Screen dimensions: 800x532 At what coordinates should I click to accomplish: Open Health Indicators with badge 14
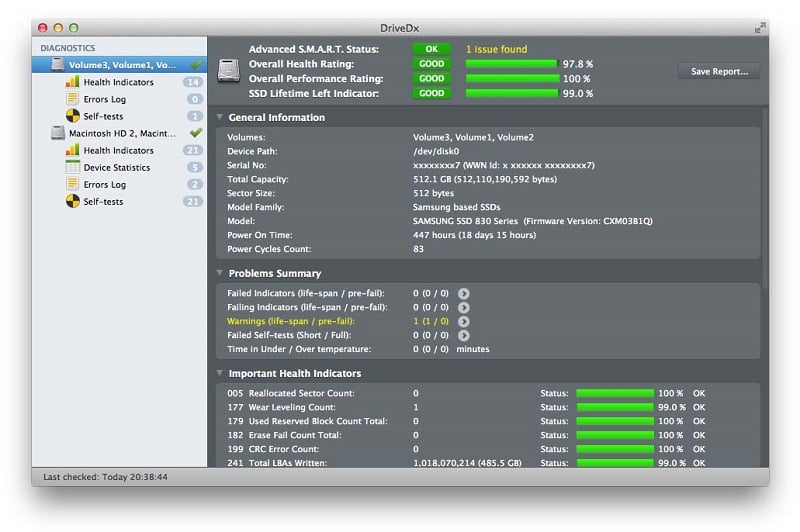[x=119, y=82]
